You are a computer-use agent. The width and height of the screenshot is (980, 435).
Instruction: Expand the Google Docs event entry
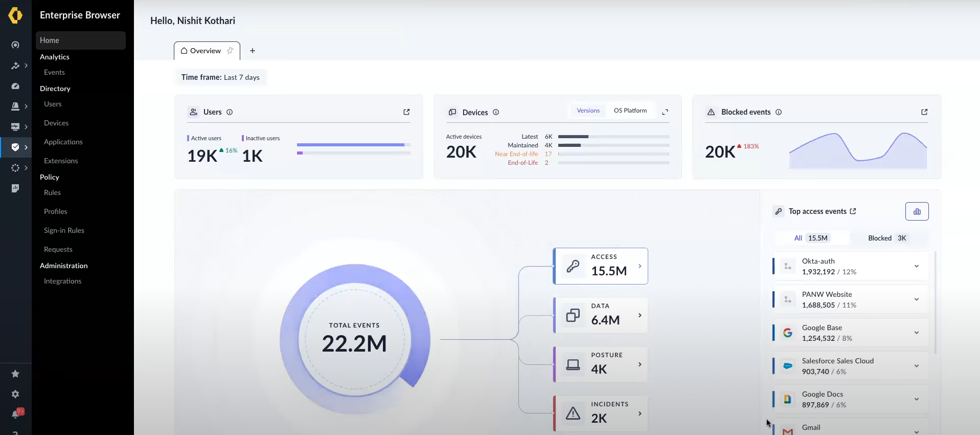click(916, 399)
